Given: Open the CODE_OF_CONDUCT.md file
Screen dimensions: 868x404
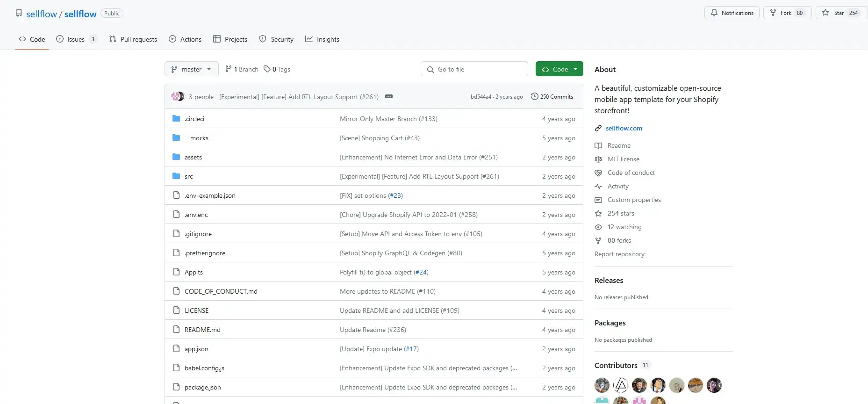Looking at the screenshot, I should coord(221,291).
